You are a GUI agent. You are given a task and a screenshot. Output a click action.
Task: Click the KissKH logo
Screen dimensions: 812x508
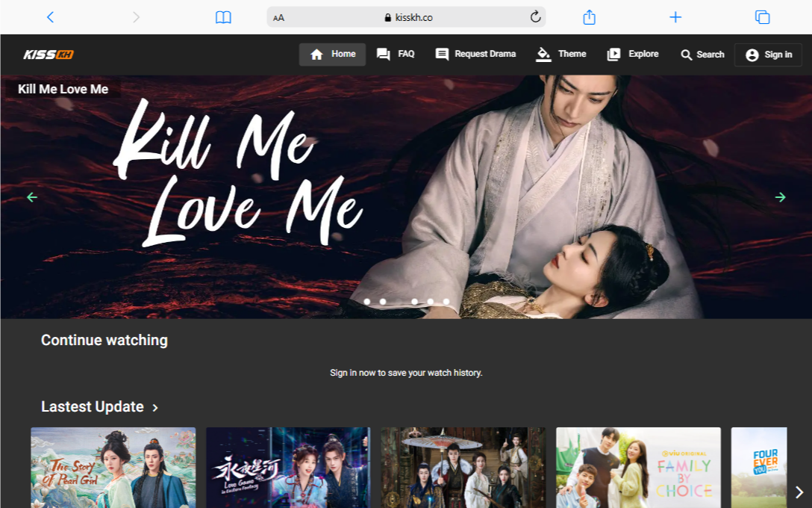tap(49, 55)
